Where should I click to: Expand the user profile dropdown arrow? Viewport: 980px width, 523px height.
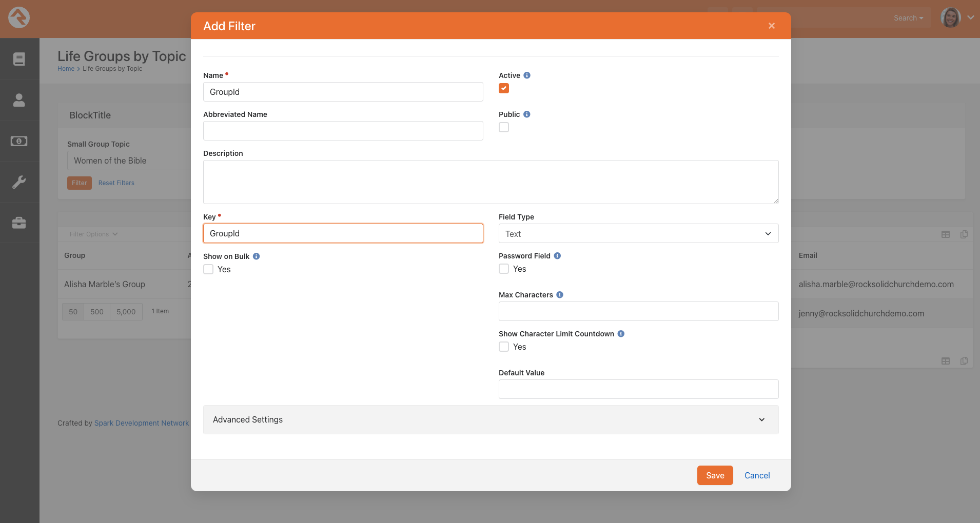click(x=971, y=17)
